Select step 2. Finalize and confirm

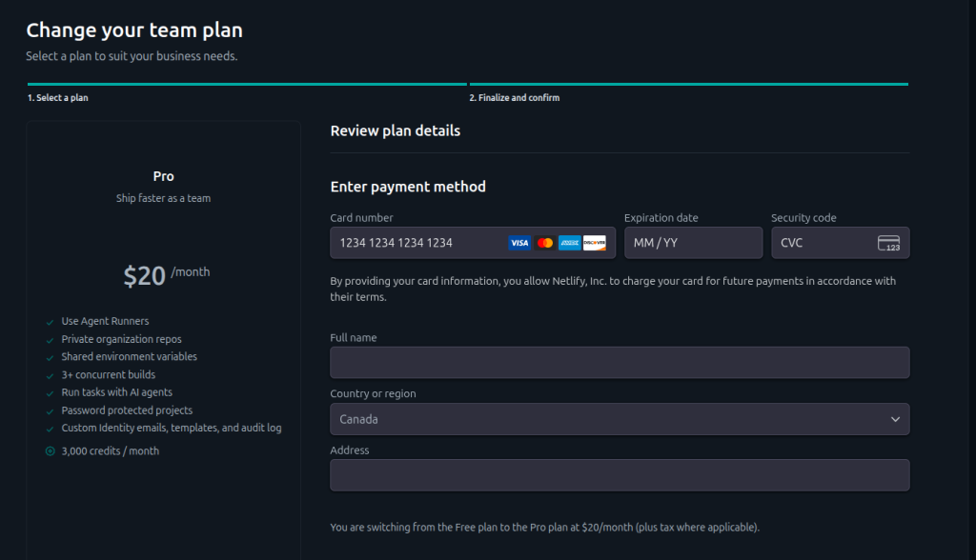[514, 98]
